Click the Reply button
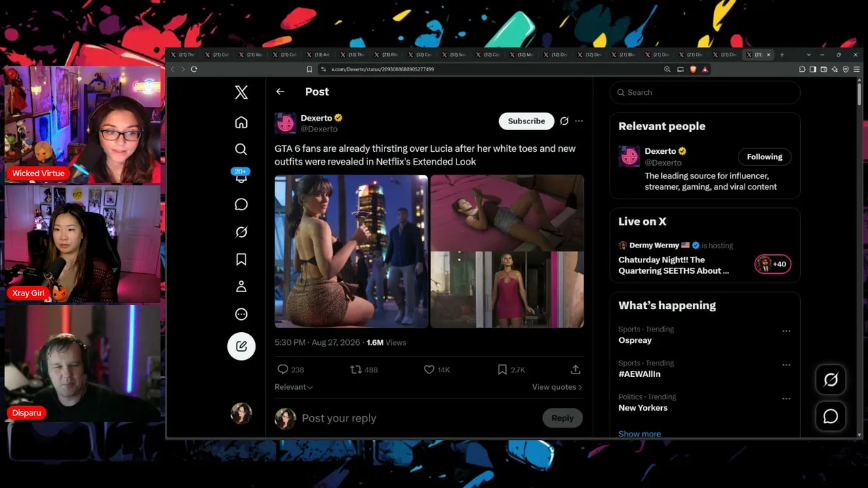This screenshot has width=868, height=488. click(562, 418)
